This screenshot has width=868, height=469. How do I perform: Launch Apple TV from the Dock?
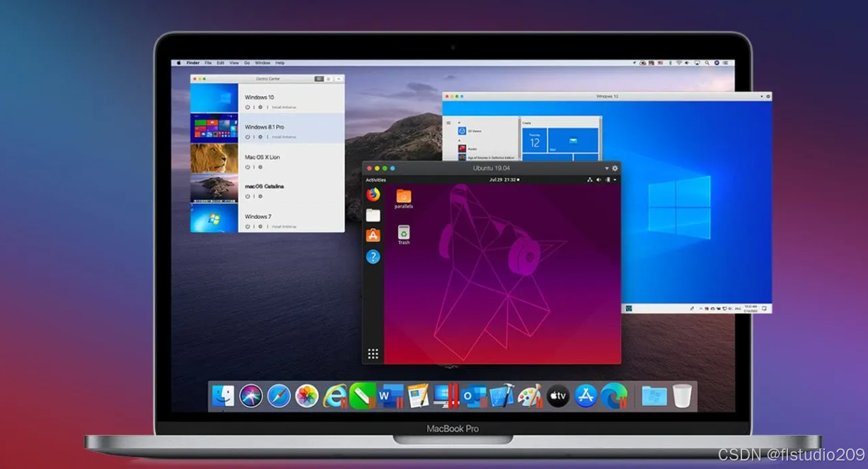pyautogui.click(x=557, y=396)
